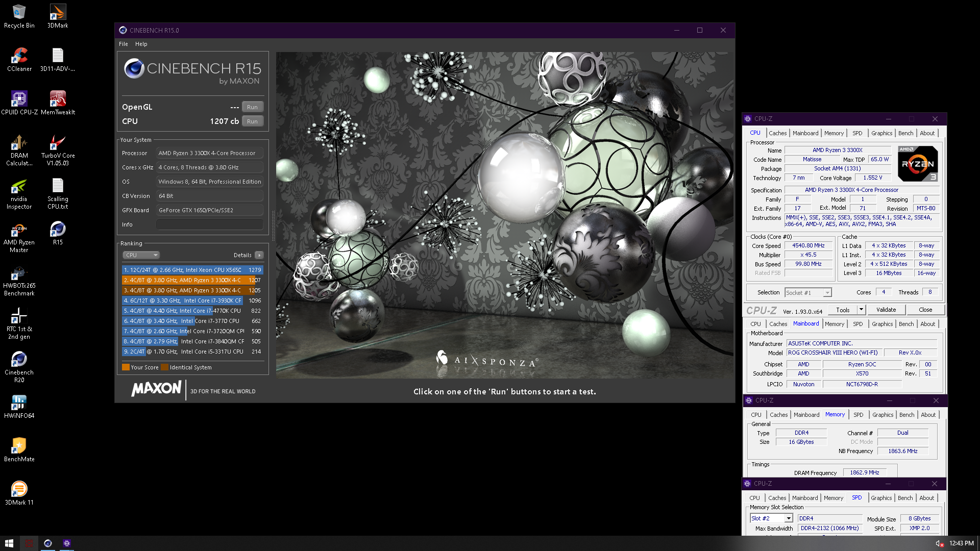Switch to Bench tab in top CPU-Z
Screen dimensions: 980x551
[905, 133]
